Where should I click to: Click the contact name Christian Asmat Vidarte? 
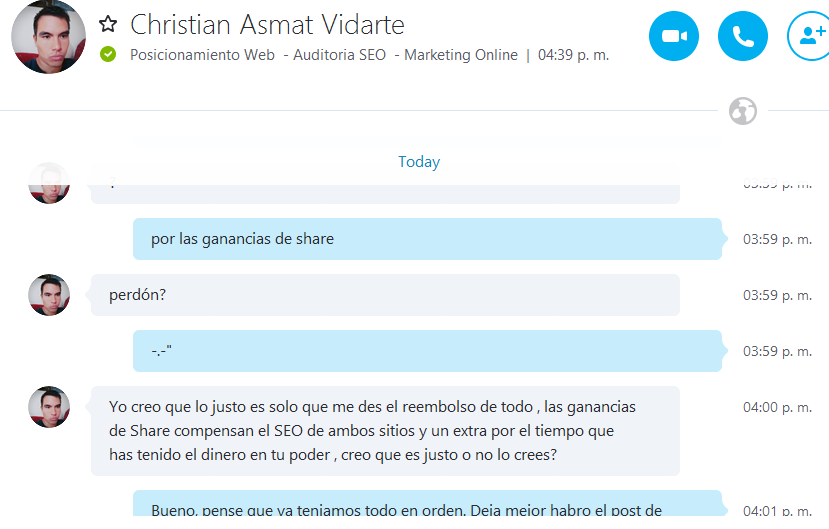tap(267, 24)
